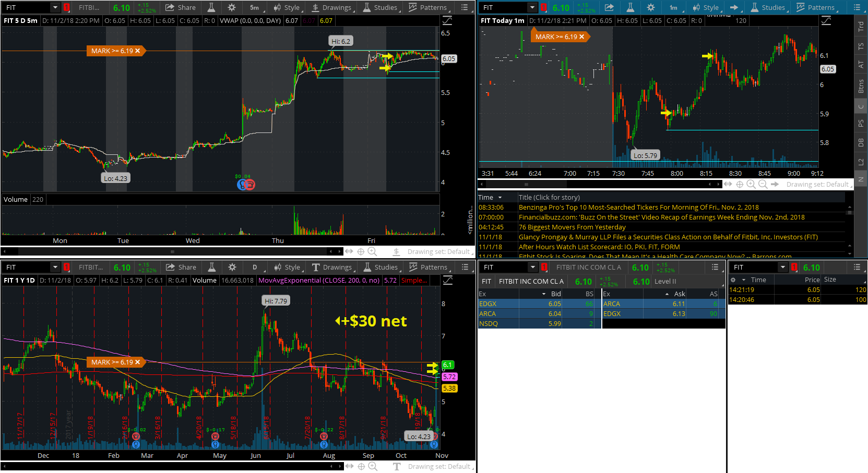This screenshot has width=868, height=473.
Task: Open the 76 Biggest Movers From Yesterday story
Action: pos(572,227)
